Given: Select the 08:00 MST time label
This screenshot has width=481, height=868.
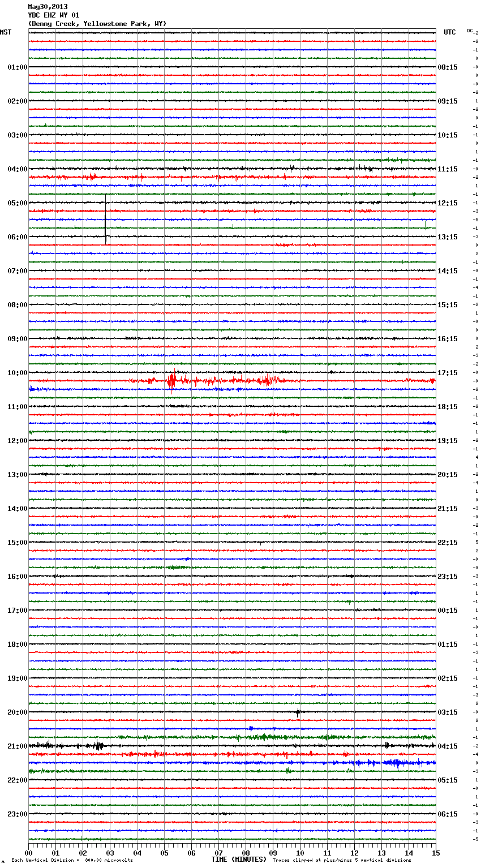Looking at the screenshot, I should pos(18,305).
